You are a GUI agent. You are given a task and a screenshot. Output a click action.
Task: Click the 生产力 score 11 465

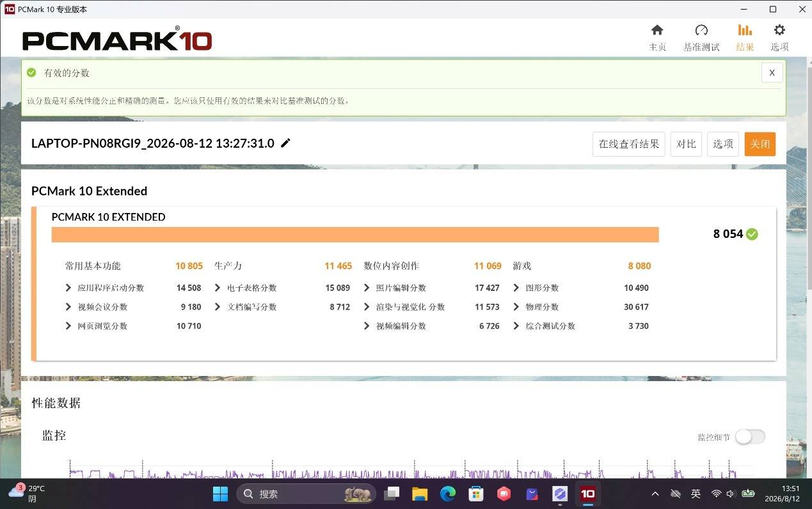[x=338, y=266]
